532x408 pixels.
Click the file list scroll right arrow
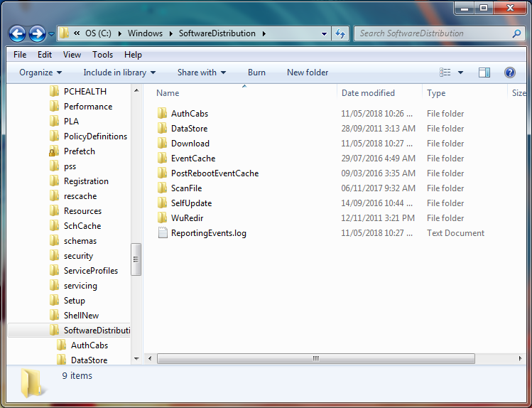pyautogui.click(x=520, y=358)
